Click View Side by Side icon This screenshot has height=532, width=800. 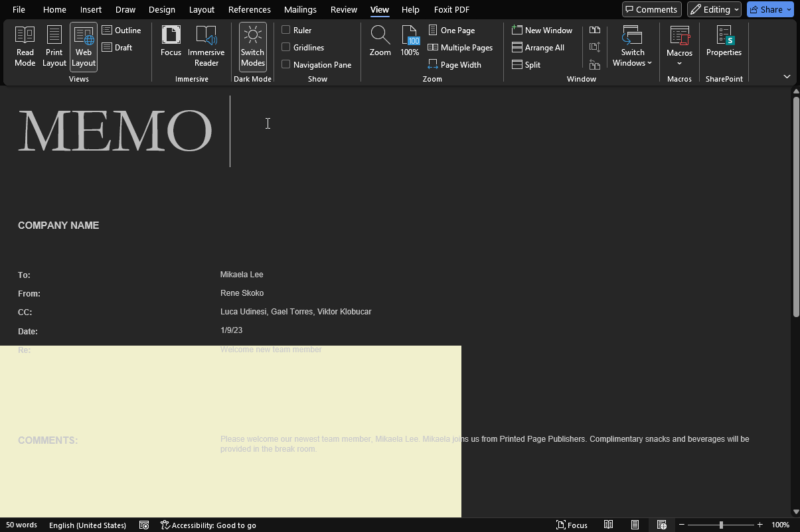point(595,31)
